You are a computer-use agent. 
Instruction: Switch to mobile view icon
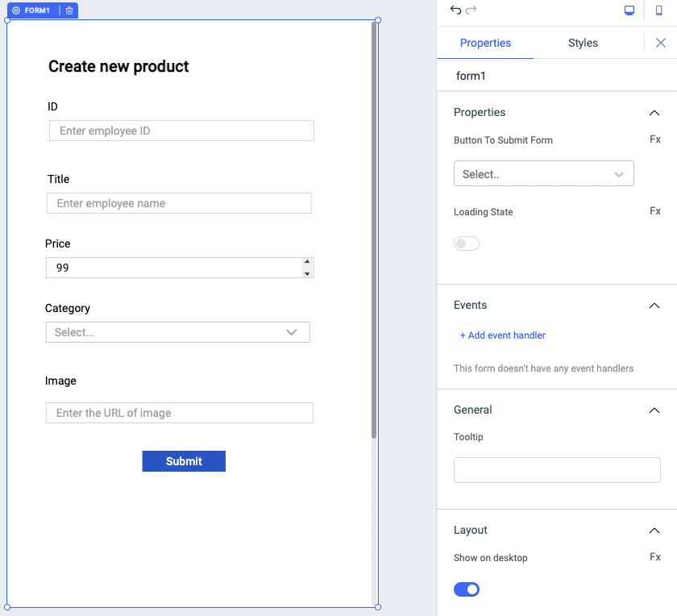[658, 10]
